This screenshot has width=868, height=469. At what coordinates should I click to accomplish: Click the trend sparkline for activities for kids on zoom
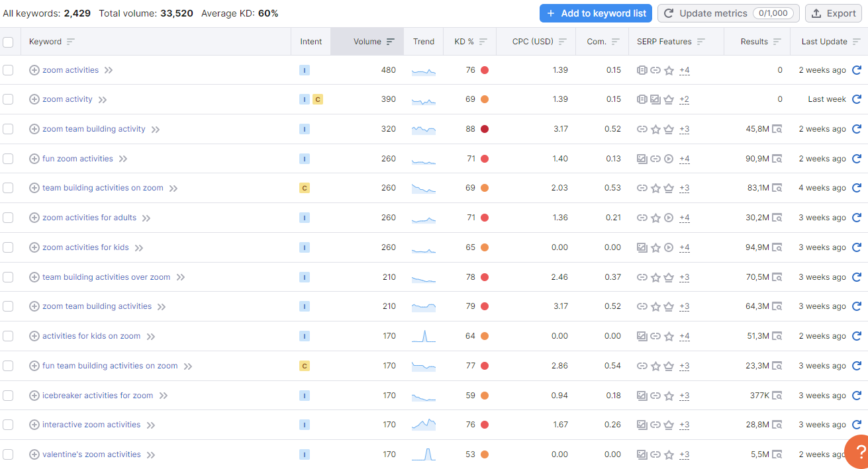point(424,336)
